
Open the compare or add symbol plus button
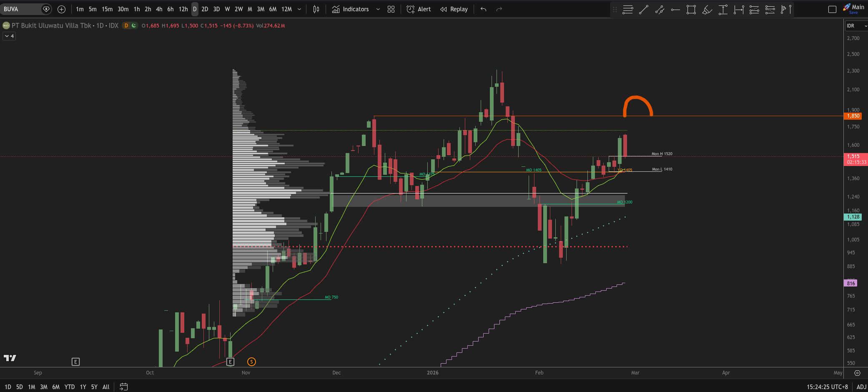pyautogui.click(x=61, y=9)
